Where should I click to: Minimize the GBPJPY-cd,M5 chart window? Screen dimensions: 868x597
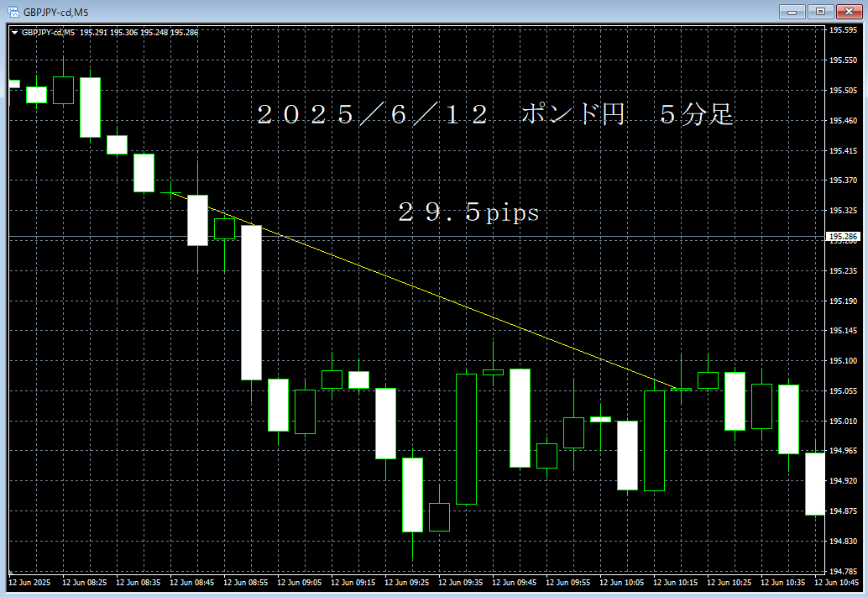coord(792,12)
